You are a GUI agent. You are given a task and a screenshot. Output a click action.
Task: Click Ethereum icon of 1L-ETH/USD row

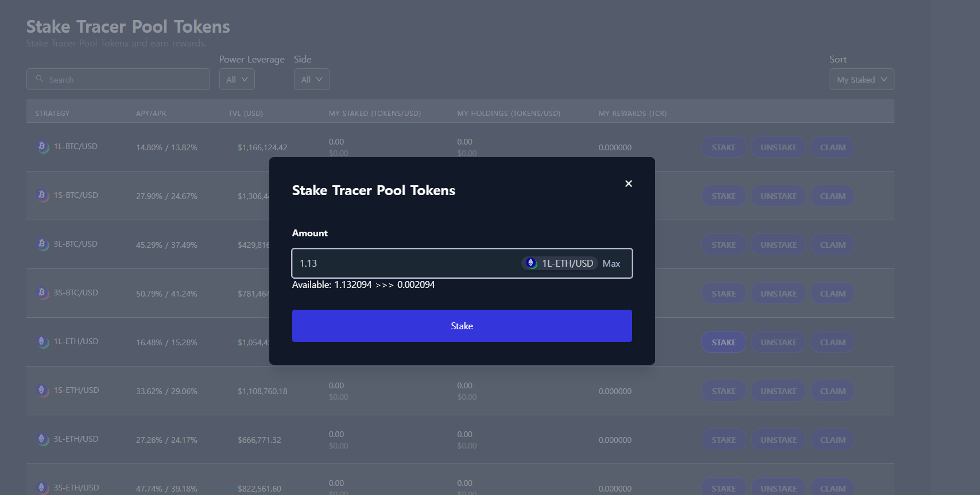42,342
